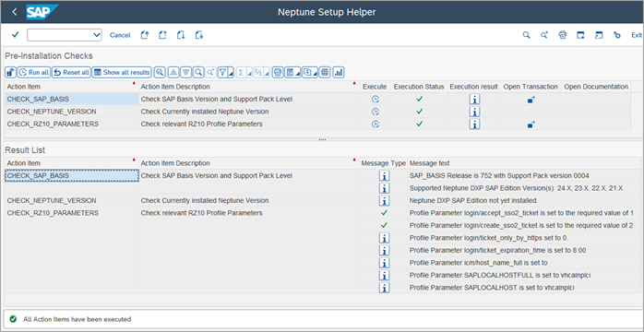The height and width of the screenshot is (332, 644).
Task: Click the Find search icon in header
Action: [526, 35]
